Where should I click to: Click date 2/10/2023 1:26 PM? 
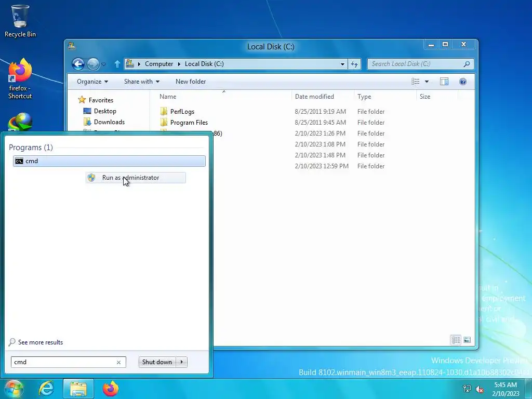[320, 134]
